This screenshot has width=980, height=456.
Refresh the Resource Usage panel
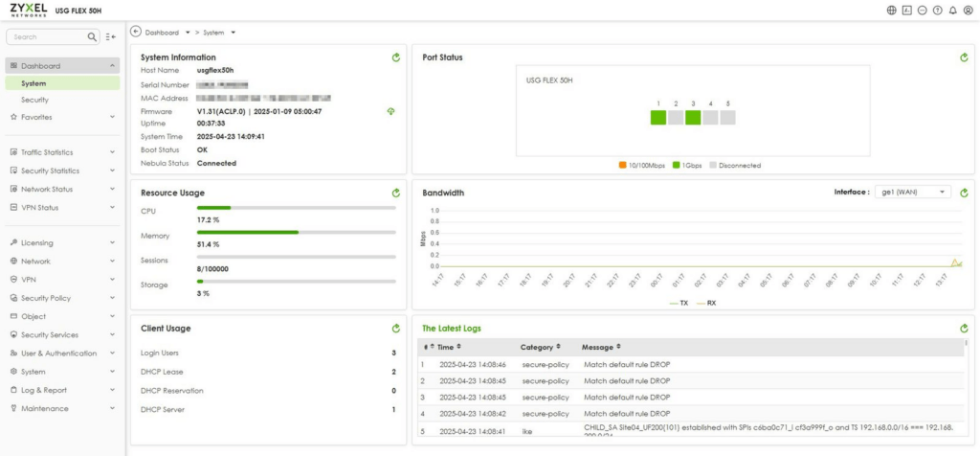395,194
